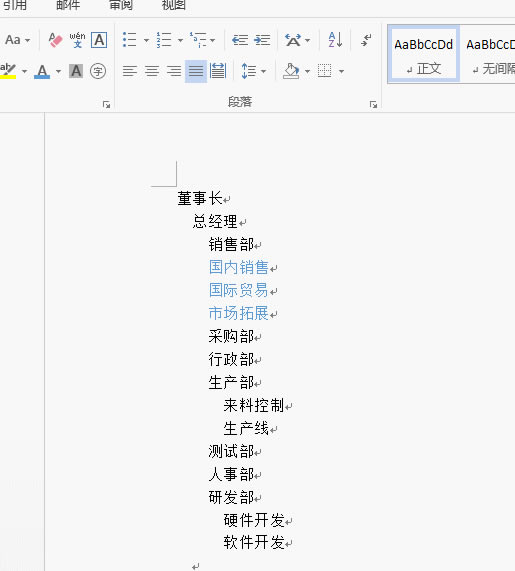Click the phonetic guide wén icon
Screen dimensions: 515x571
pyautogui.click(x=77, y=40)
